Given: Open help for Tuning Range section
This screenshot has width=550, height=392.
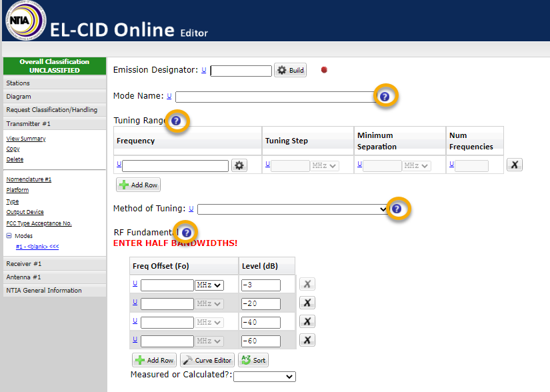Looking at the screenshot, I should point(176,121).
